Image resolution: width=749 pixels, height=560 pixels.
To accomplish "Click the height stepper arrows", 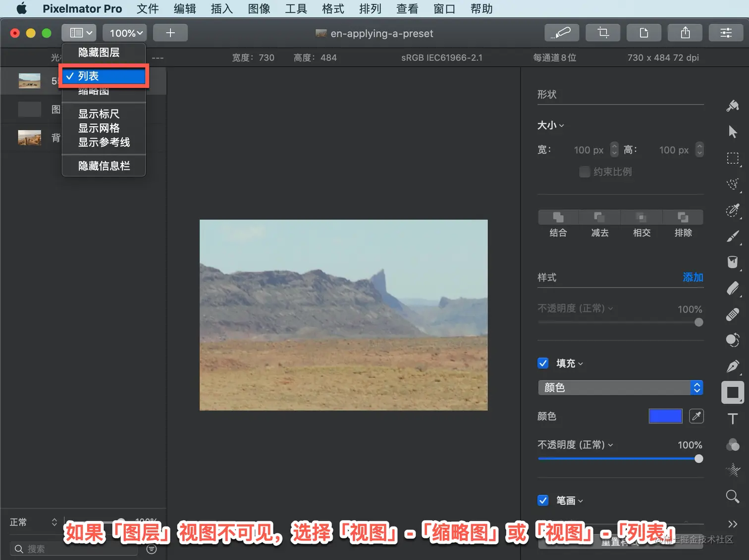I will (699, 150).
